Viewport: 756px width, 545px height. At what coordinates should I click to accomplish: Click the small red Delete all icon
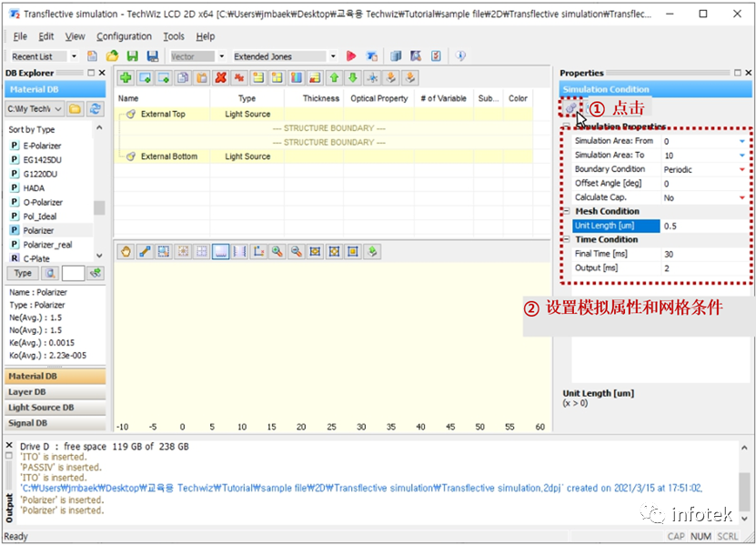(239, 77)
